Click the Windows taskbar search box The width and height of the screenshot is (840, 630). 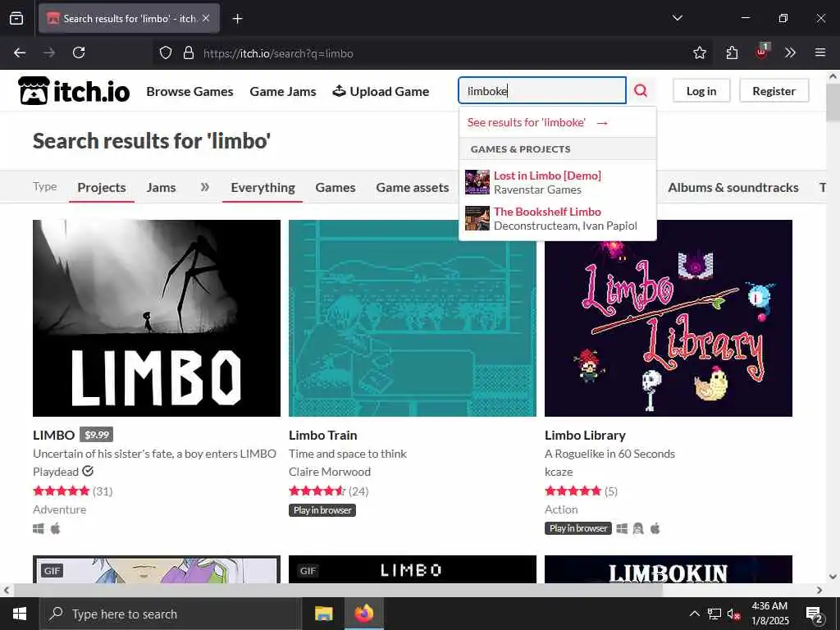click(x=171, y=614)
